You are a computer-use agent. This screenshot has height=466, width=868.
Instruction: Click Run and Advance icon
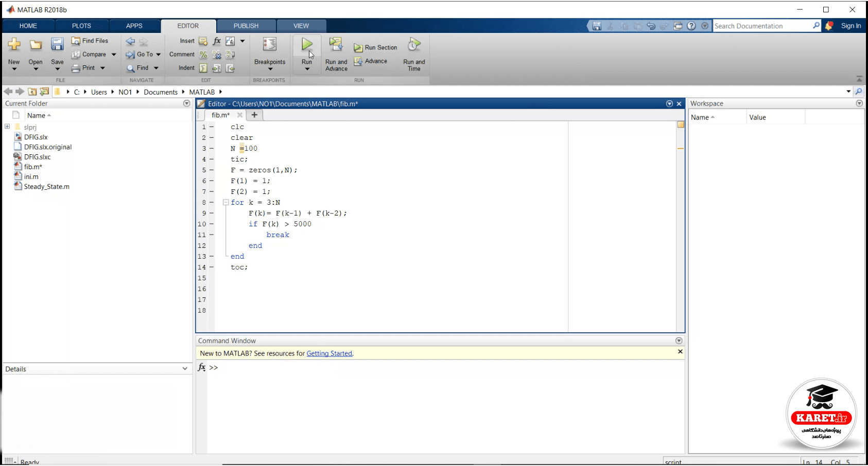(336, 44)
